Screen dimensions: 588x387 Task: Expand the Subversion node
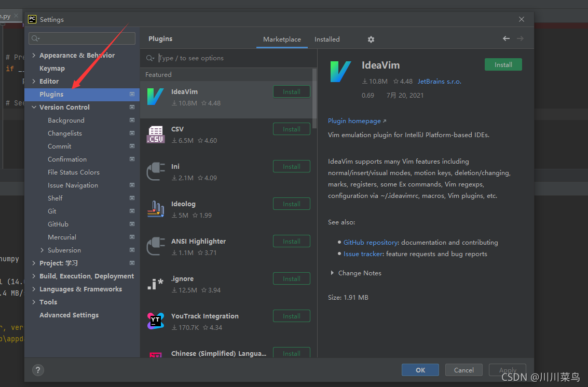[42, 250]
